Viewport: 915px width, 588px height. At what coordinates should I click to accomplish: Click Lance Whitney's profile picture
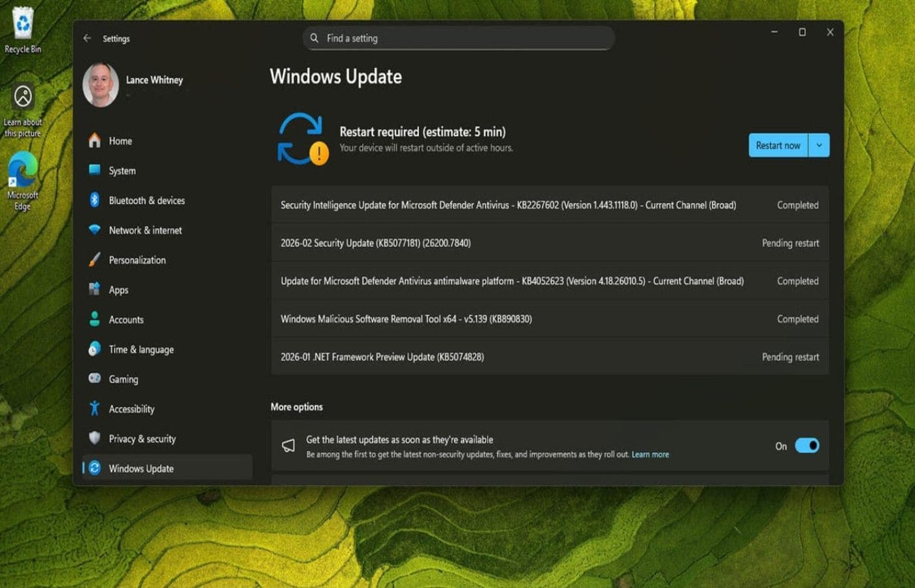click(x=101, y=85)
